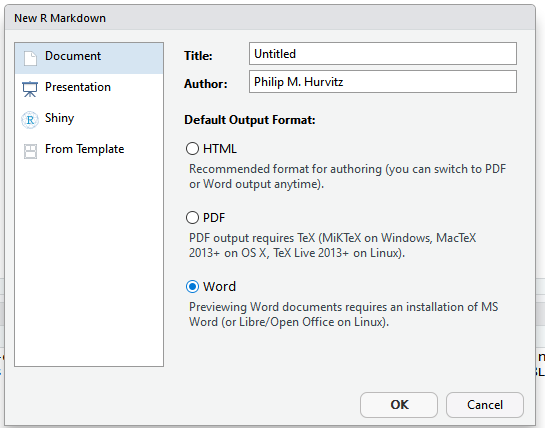The image size is (545, 428).
Task: Click the Presentation easel icon
Action: [30, 89]
